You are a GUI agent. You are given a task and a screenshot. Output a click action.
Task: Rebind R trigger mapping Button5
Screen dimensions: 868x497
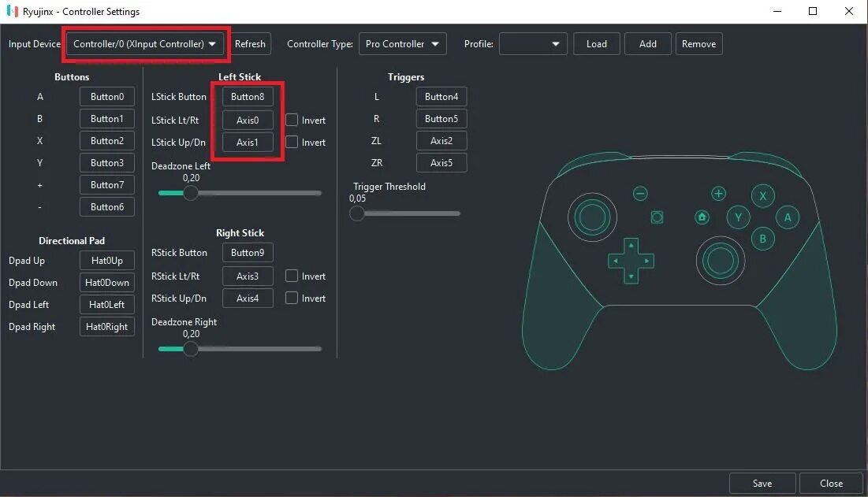click(x=441, y=118)
